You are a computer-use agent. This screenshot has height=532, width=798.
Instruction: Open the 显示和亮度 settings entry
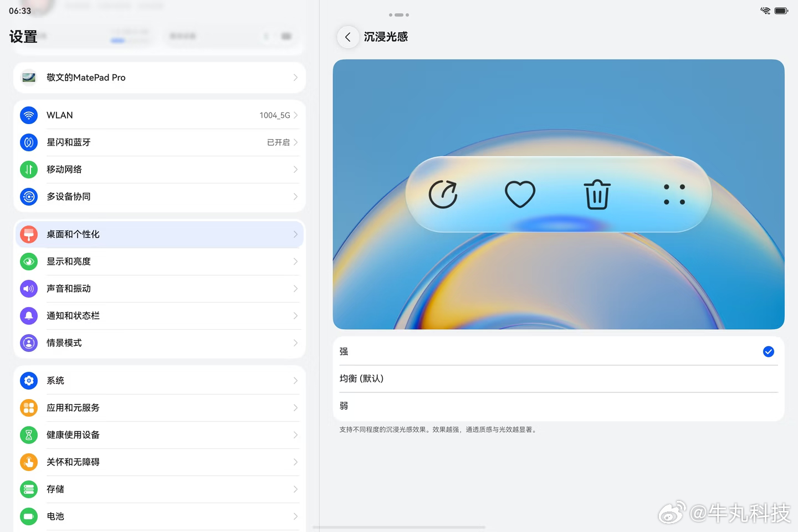pyautogui.click(x=160, y=262)
